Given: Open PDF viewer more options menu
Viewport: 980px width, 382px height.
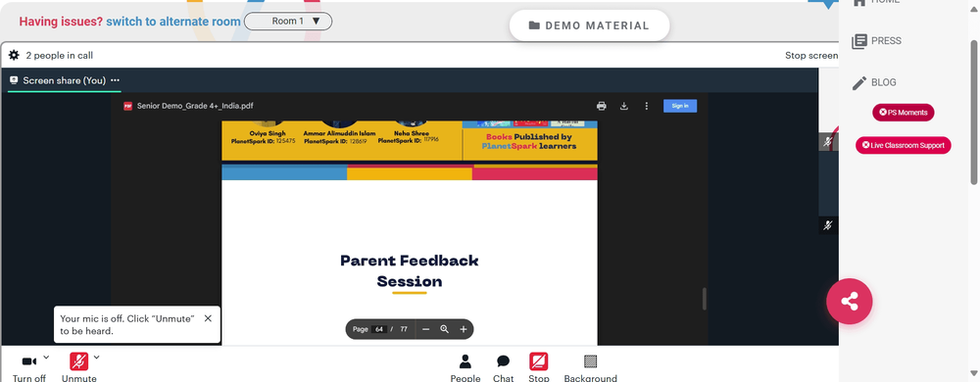Looking at the screenshot, I should coord(646,106).
